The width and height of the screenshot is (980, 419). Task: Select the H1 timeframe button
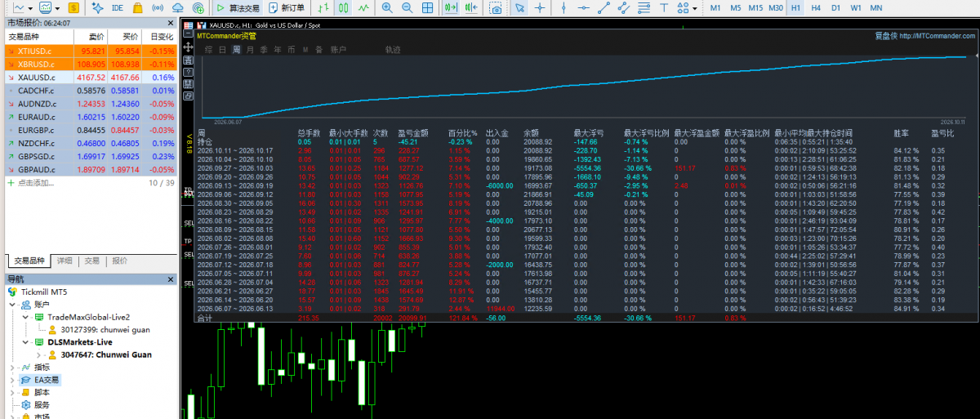coord(795,7)
